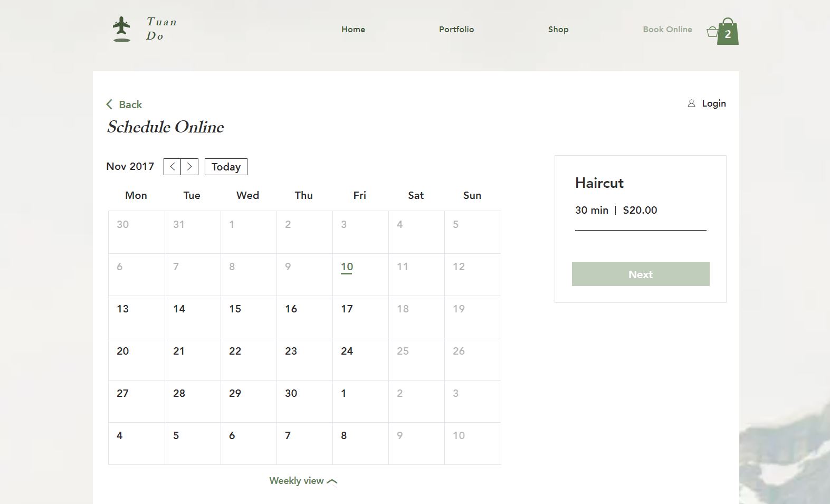Click the Haircut service title
This screenshot has width=830, height=504.
(x=599, y=183)
